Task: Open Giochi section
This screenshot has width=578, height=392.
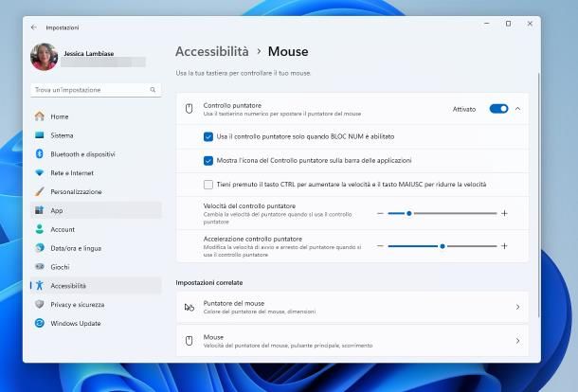Action: coord(96,267)
